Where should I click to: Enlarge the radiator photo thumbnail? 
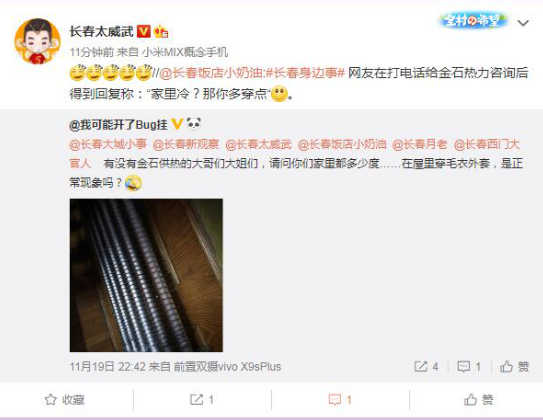[146, 275]
